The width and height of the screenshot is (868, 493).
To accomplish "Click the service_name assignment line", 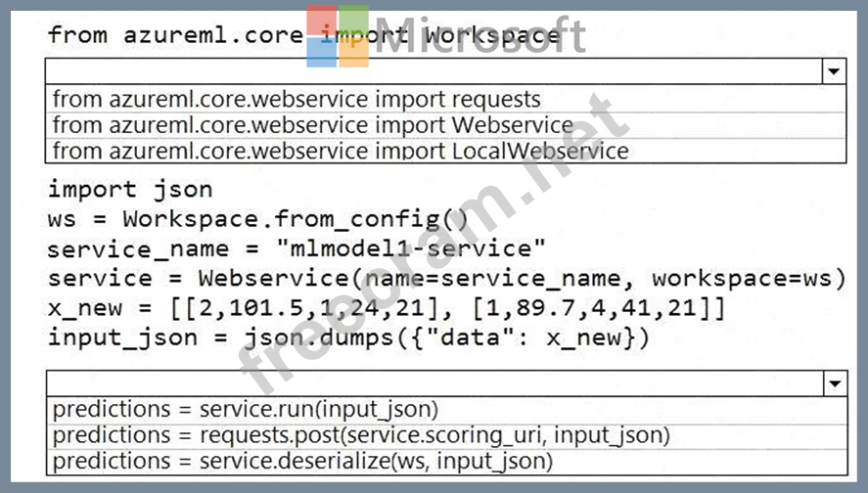I will coord(296,247).
